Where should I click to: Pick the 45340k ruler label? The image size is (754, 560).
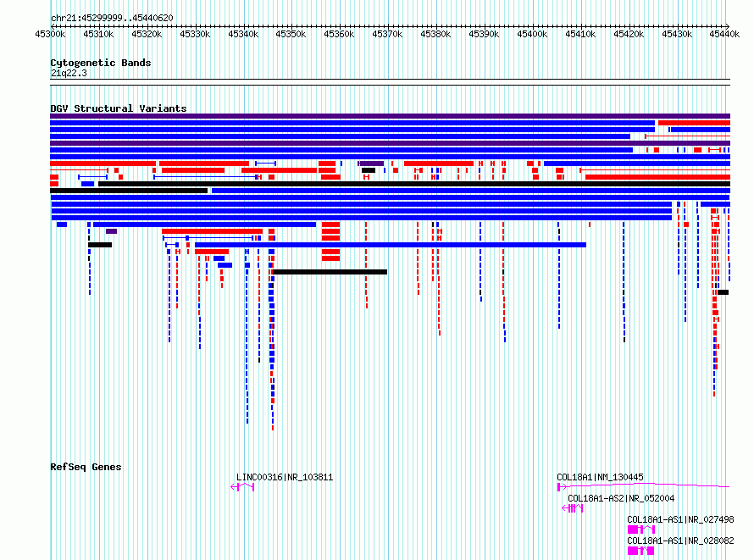[x=243, y=34]
